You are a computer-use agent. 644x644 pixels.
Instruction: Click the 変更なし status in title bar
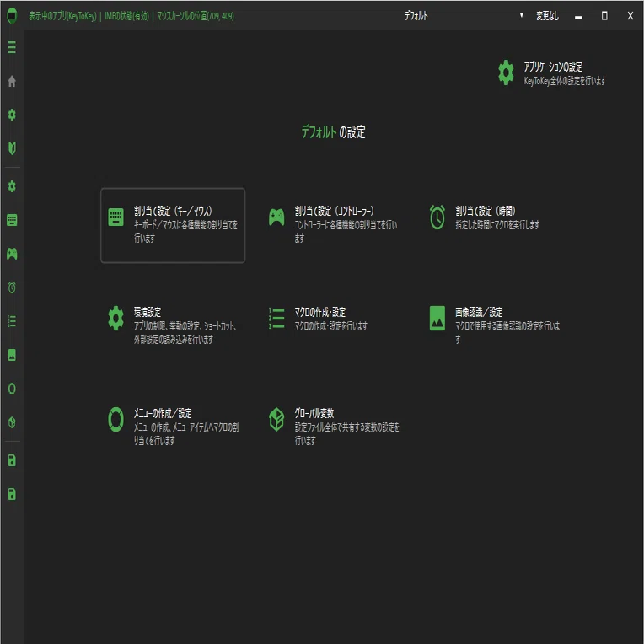click(547, 16)
